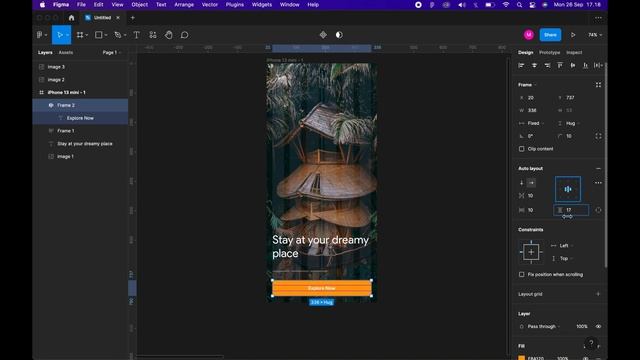Screen dimensions: 640x360
Task: Open the Frame type dropdown in Design panel
Action: [527, 85]
